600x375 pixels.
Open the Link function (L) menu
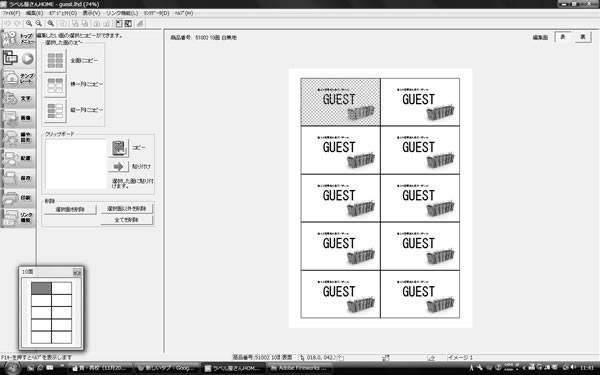pyautogui.click(x=122, y=13)
